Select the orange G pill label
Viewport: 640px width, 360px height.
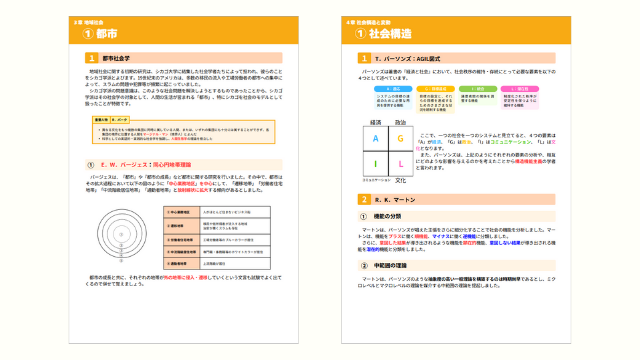click(x=436, y=89)
